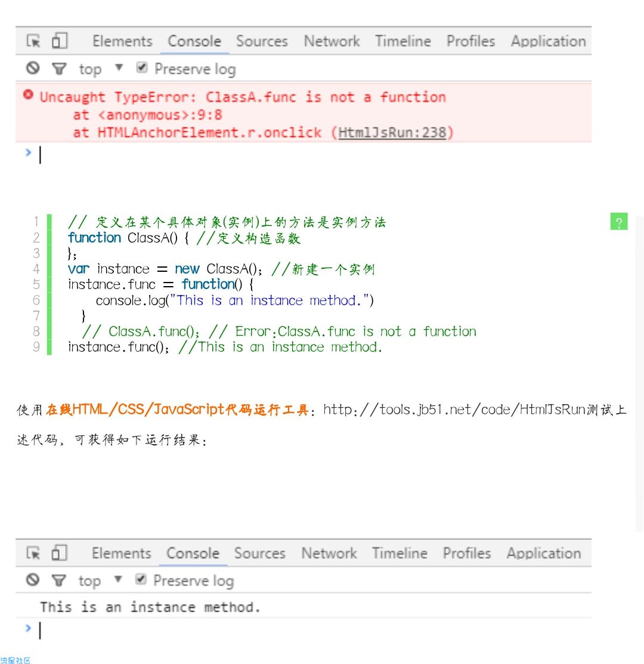Viewport: 644px width, 664px height.
Task: Open Timeline tab in lower DevTools
Action: pyautogui.click(x=400, y=553)
